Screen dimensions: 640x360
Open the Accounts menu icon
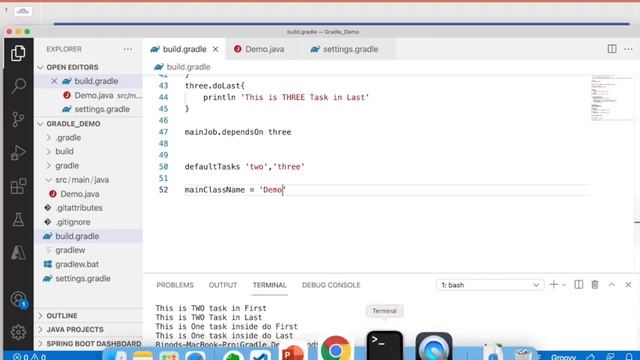18,299
